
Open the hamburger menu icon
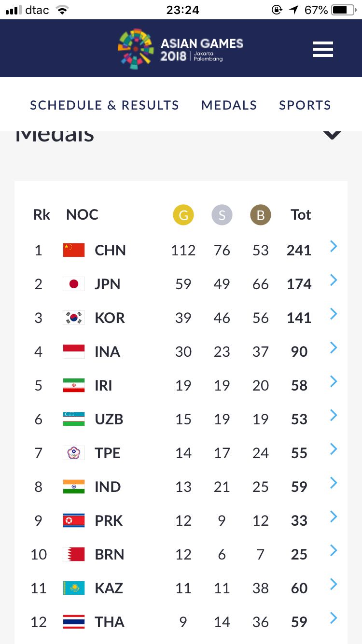(323, 49)
